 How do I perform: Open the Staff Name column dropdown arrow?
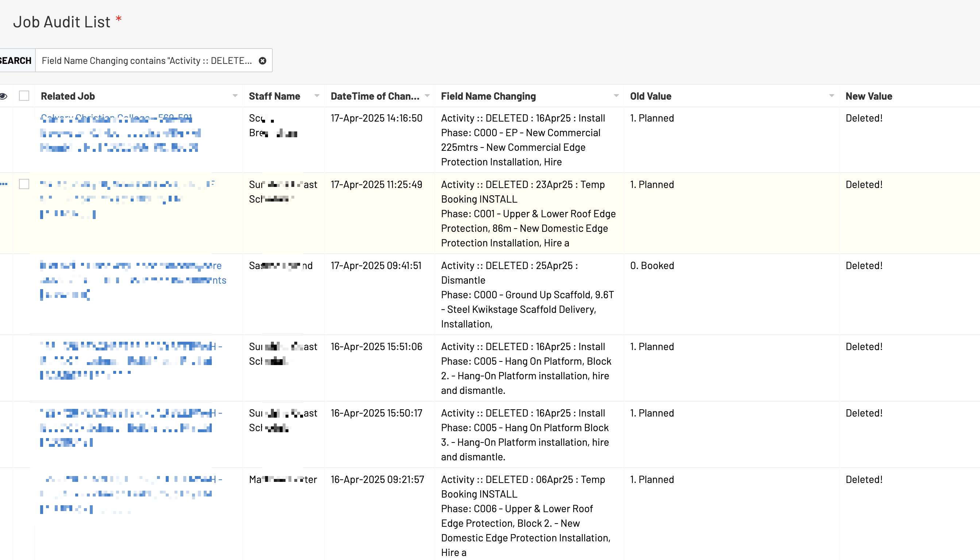pos(317,96)
